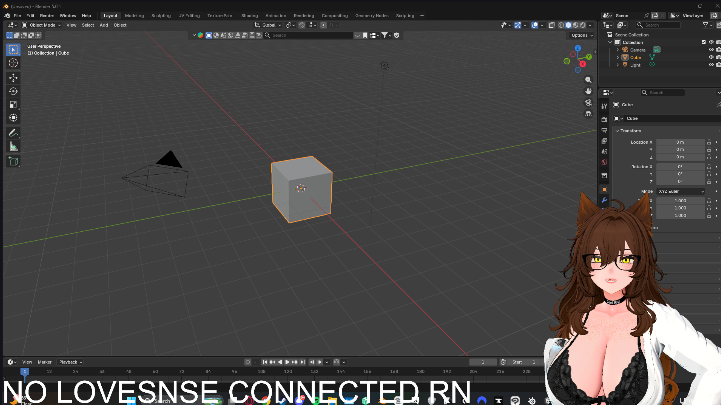Image resolution: width=721 pixels, height=405 pixels.
Task: Hide the Light object with eye icon
Action: pyautogui.click(x=711, y=65)
